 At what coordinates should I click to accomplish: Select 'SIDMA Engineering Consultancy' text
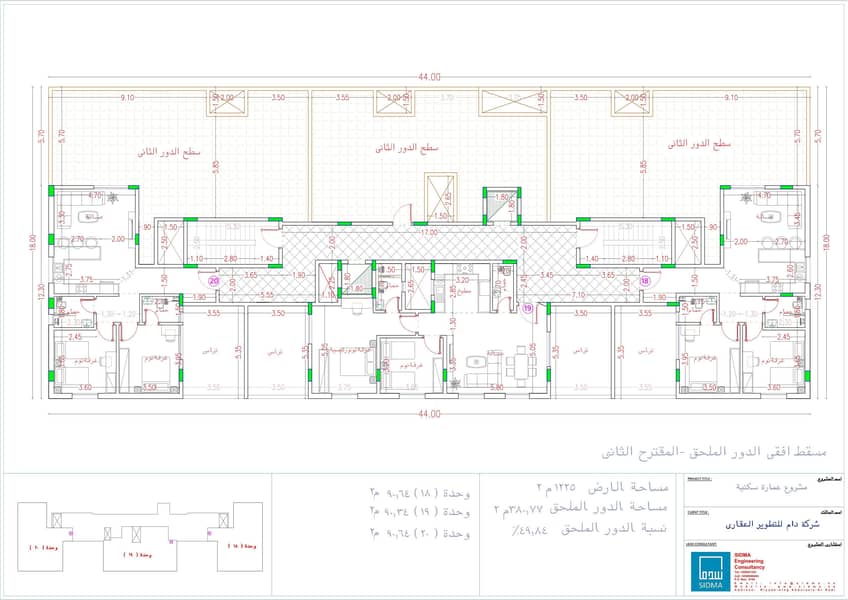pos(749,561)
